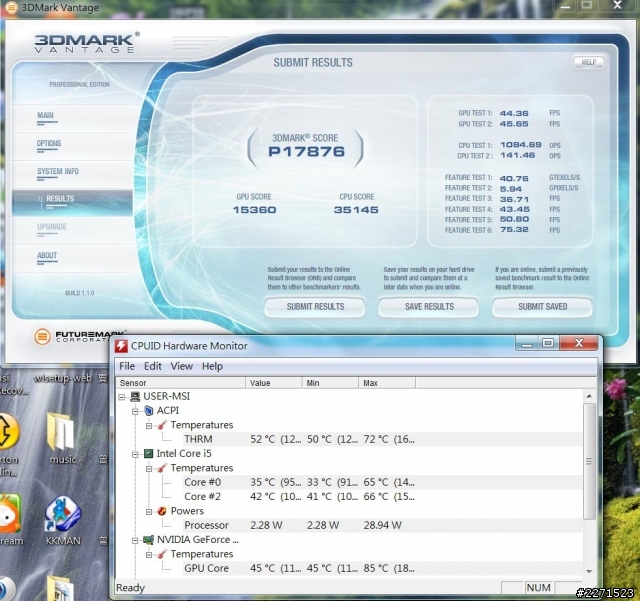
Task: Click thermometer icon under Intel Core i5
Action: click(x=162, y=468)
